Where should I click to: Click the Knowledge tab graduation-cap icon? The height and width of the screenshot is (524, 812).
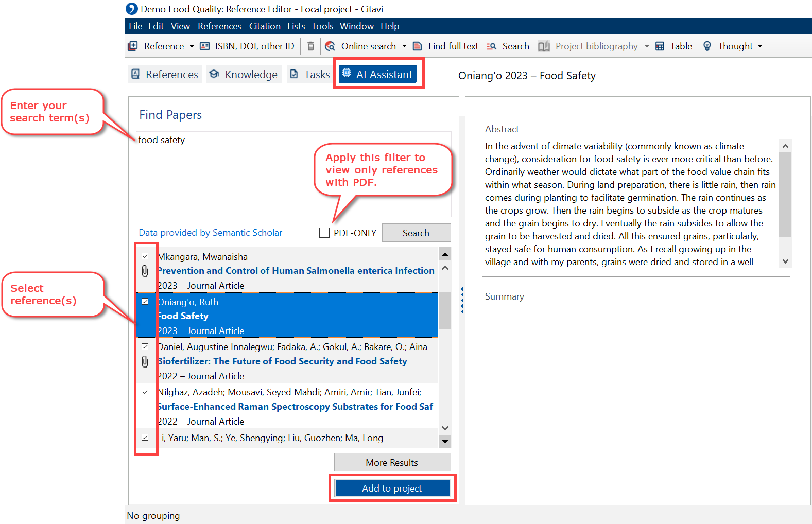coord(214,74)
